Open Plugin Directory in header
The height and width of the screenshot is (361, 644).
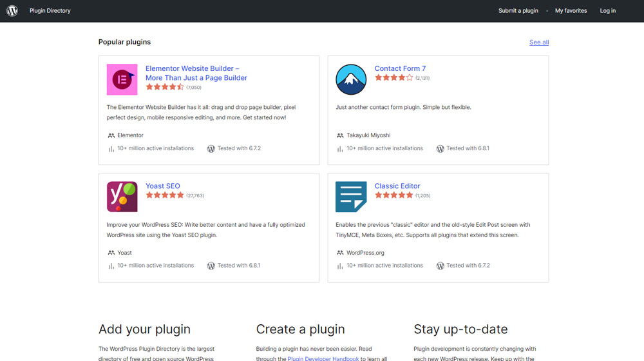tap(50, 11)
